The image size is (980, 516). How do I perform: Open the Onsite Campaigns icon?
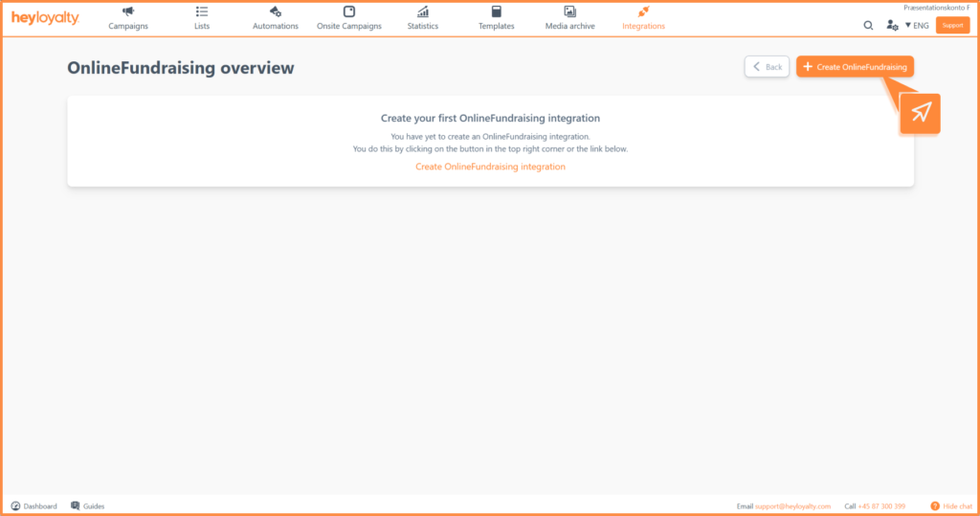point(348,11)
